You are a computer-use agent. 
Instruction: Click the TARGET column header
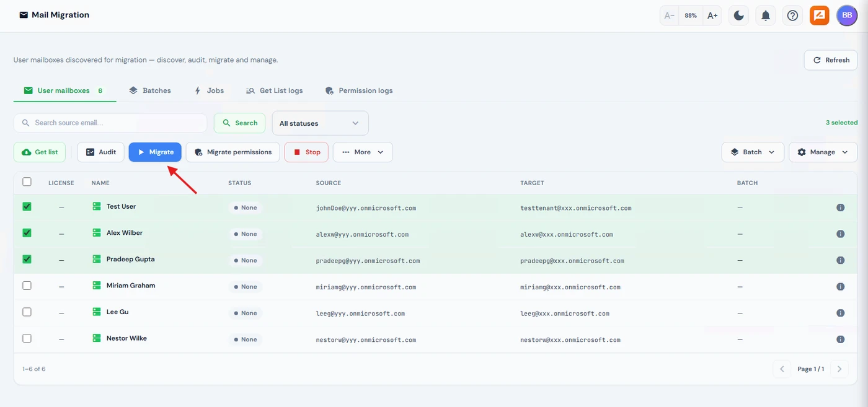click(532, 183)
